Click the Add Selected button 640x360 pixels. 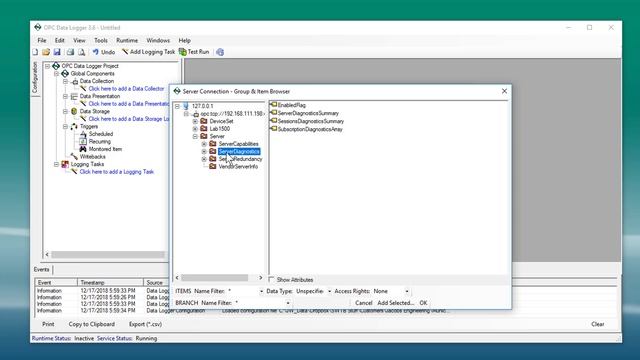click(x=396, y=303)
